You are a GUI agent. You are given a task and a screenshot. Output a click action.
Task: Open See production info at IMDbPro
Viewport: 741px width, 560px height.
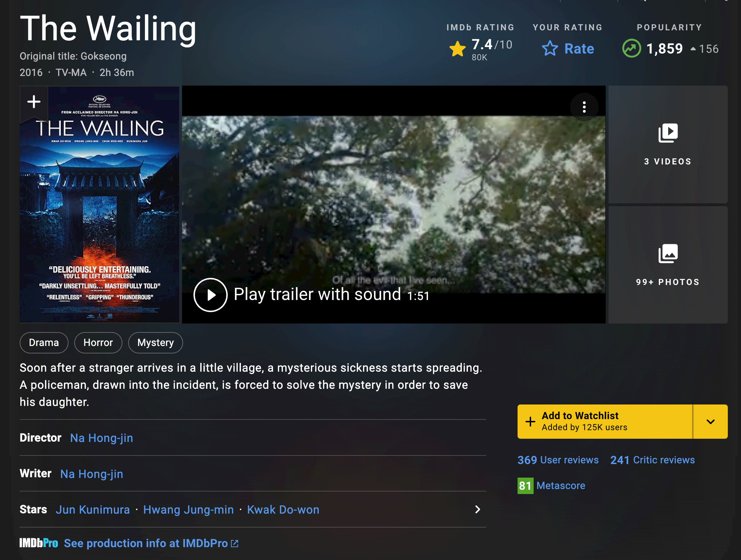(x=151, y=543)
